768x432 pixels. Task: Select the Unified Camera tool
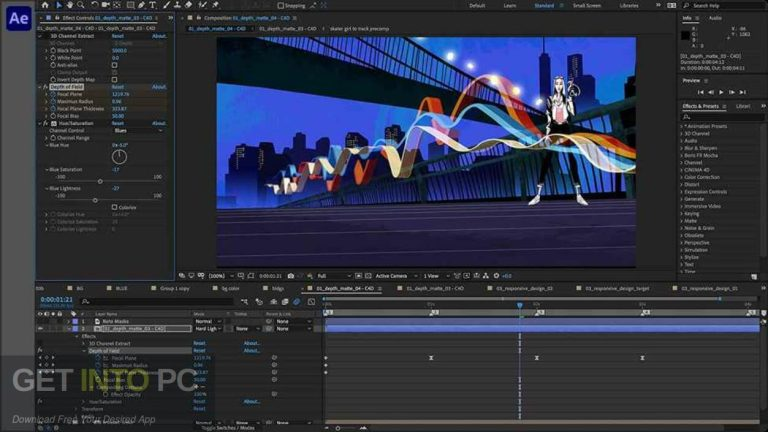(106, 5)
